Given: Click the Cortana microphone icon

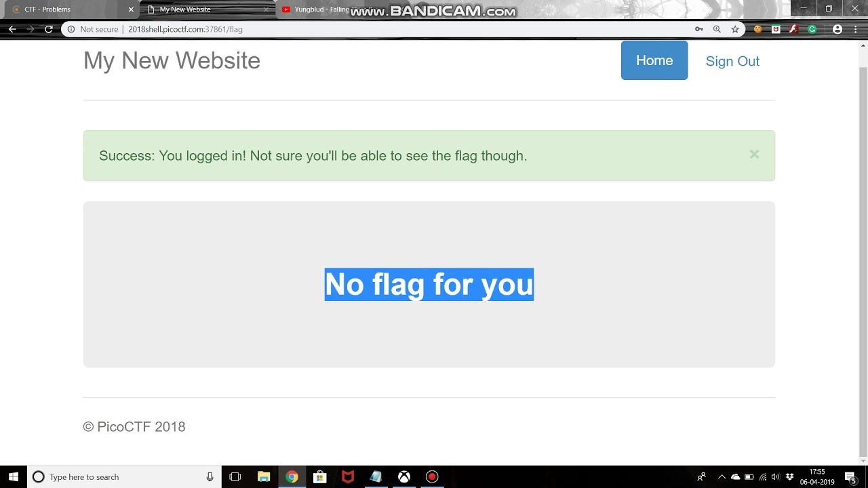Looking at the screenshot, I should pos(210,476).
